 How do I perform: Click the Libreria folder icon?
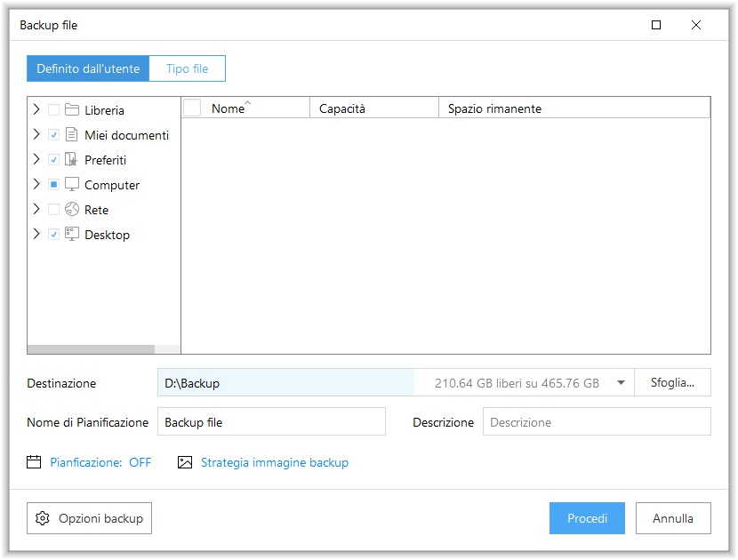[72, 110]
